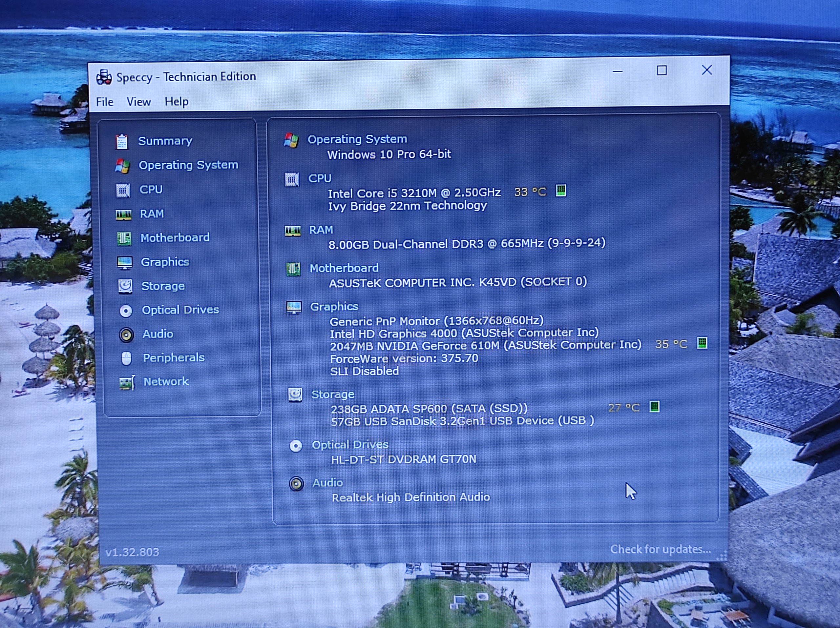The image size is (840, 628).
Task: Open the View menu
Action: [138, 102]
